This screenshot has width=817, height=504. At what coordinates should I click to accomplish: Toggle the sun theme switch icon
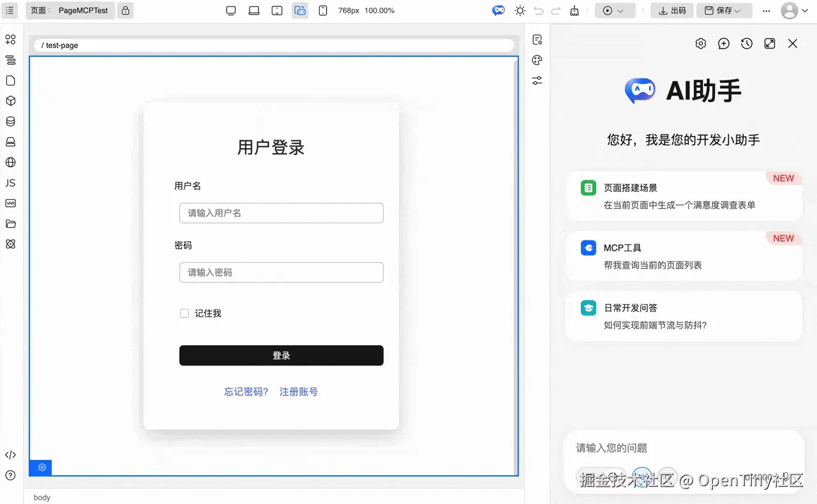tap(520, 10)
